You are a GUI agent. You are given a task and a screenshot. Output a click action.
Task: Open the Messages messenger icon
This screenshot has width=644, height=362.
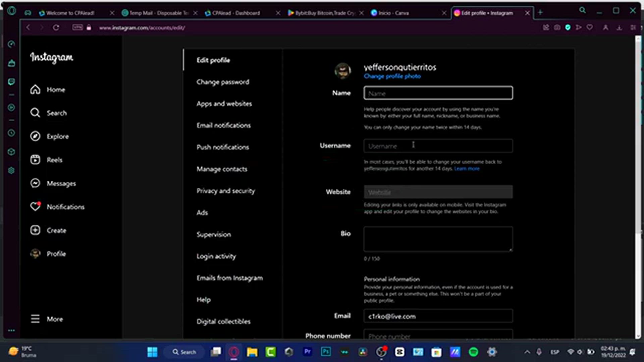pos(35,183)
